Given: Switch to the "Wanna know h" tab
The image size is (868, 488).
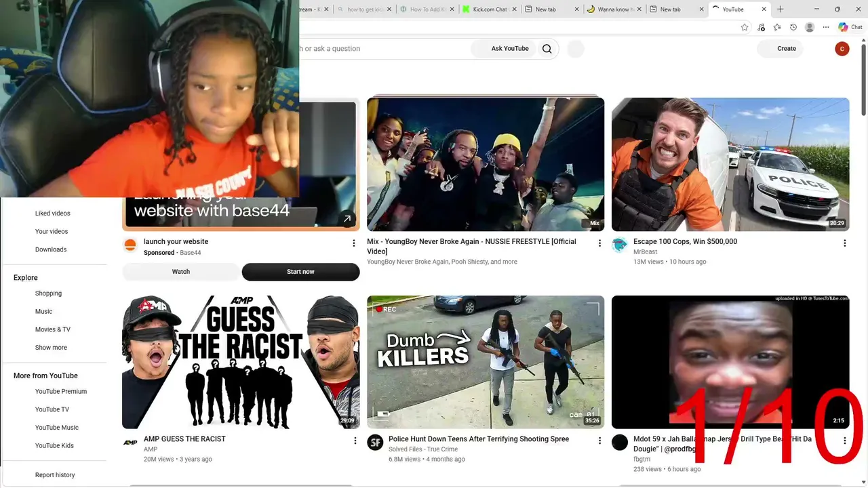Looking at the screenshot, I should (x=615, y=9).
